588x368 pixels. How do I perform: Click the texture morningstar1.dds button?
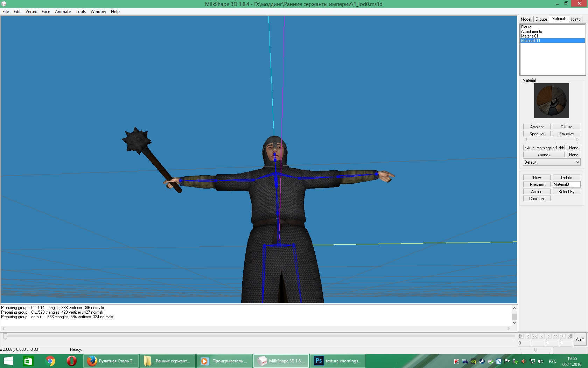[544, 148]
